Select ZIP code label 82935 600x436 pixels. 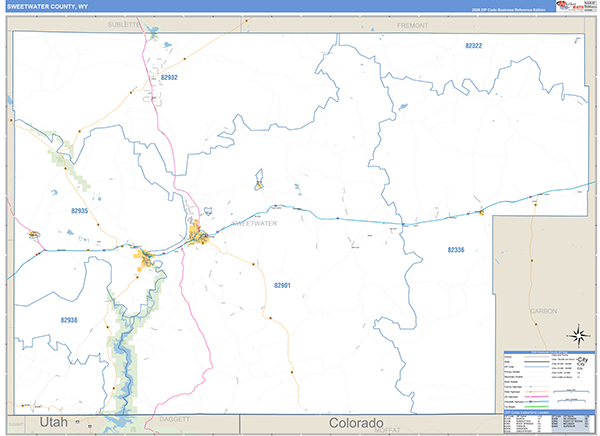click(80, 211)
